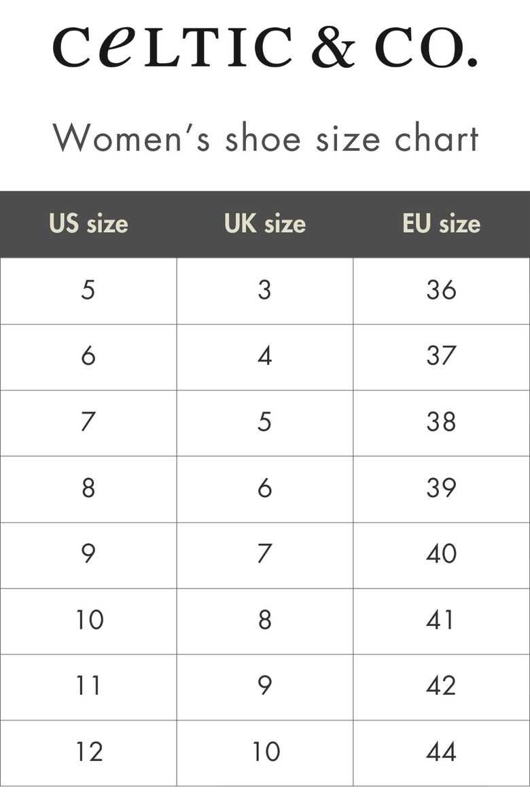Click the UK size 6 cell
The image size is (530, 812).
pos(265,487)
